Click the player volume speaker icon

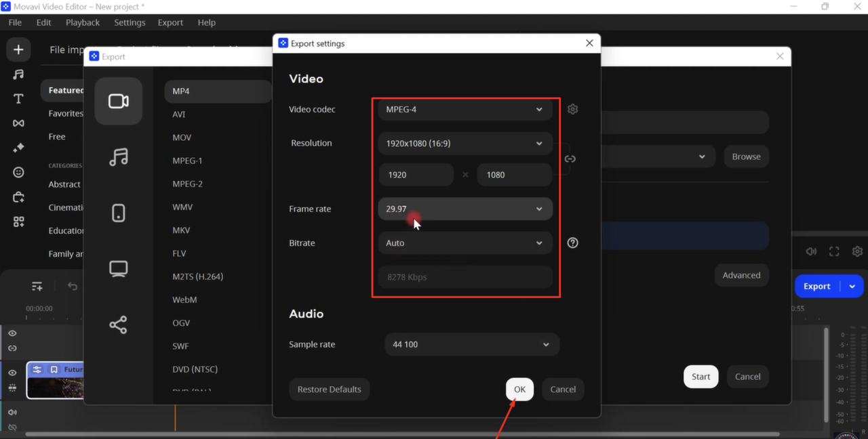811,251
